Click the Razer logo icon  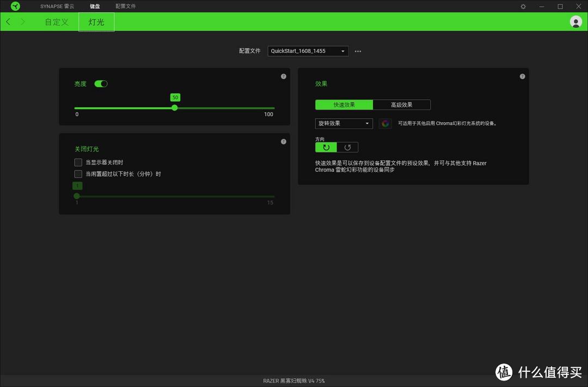pos(15,6)
